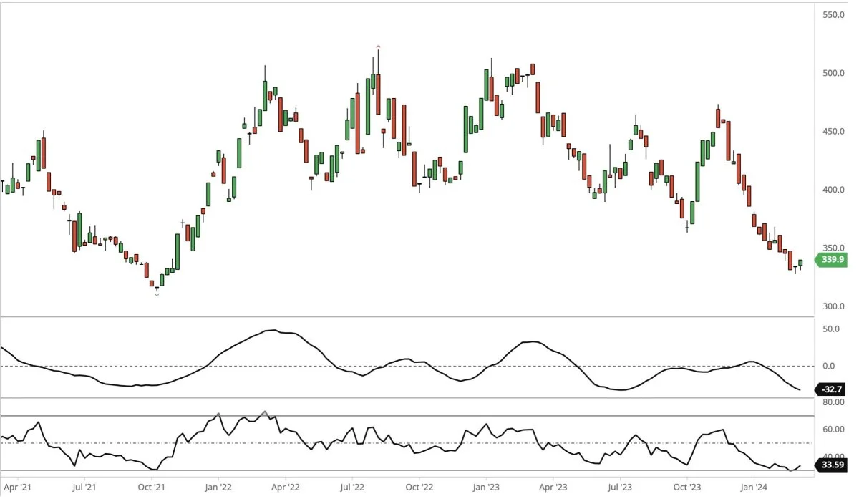
Task: Select the Jan '22 date label
Action: [218, 488]
